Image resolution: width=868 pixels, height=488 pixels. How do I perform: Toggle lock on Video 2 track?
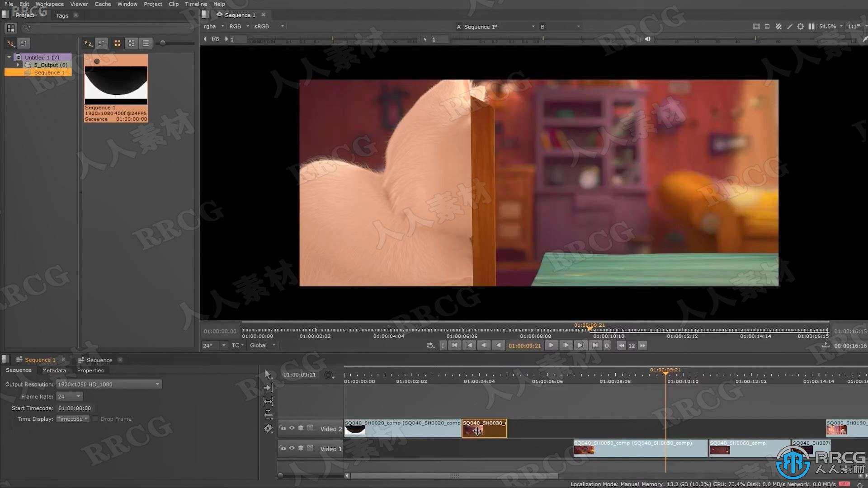coord(283,428)
